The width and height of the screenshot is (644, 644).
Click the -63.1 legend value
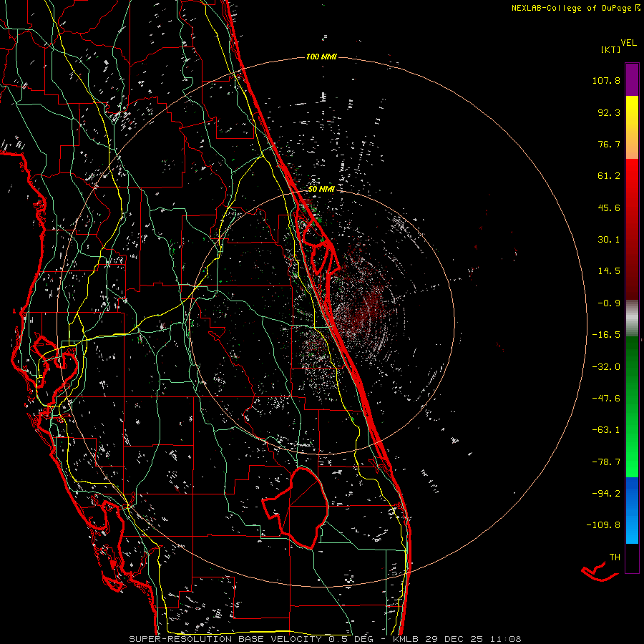point(606,430)
